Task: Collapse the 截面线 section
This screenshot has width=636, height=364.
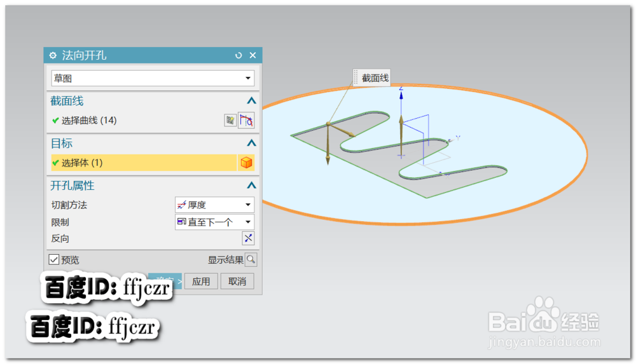Action: (251, 100)
